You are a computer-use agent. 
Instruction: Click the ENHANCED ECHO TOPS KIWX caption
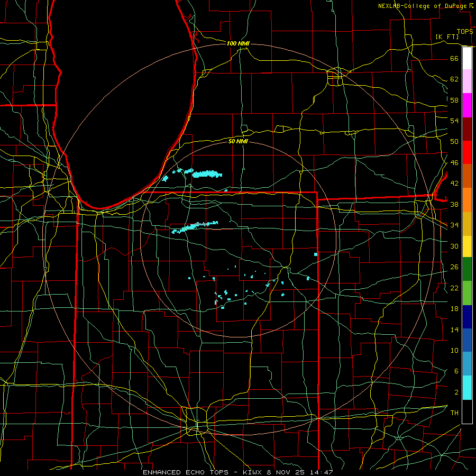(x=238, y=472)
